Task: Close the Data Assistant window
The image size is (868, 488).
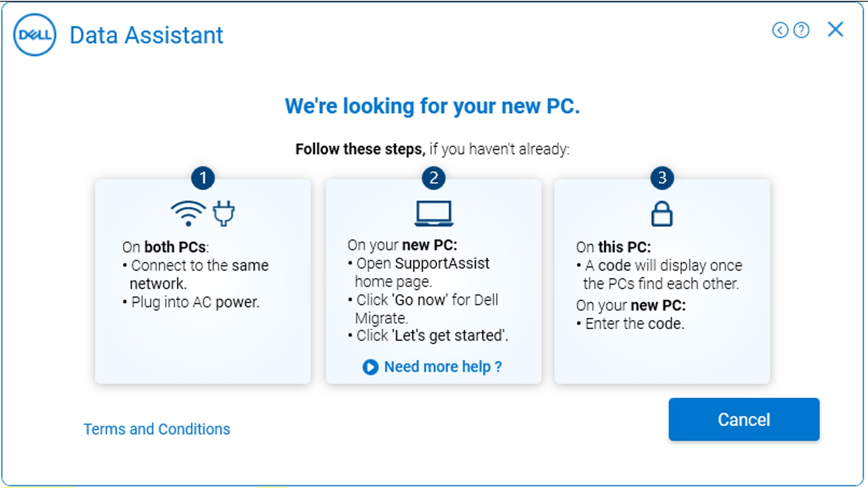Action: coord(835,29)
